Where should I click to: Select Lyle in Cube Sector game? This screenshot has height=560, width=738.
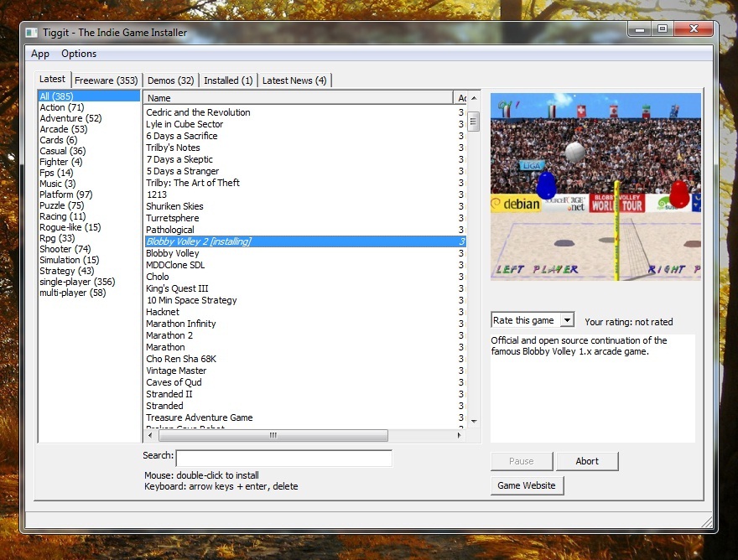pos(305,124)
